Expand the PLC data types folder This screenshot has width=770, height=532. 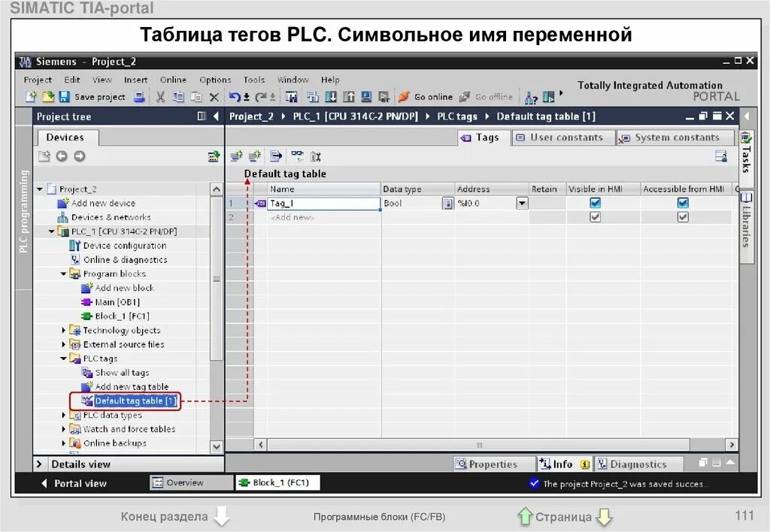[63, 416]
